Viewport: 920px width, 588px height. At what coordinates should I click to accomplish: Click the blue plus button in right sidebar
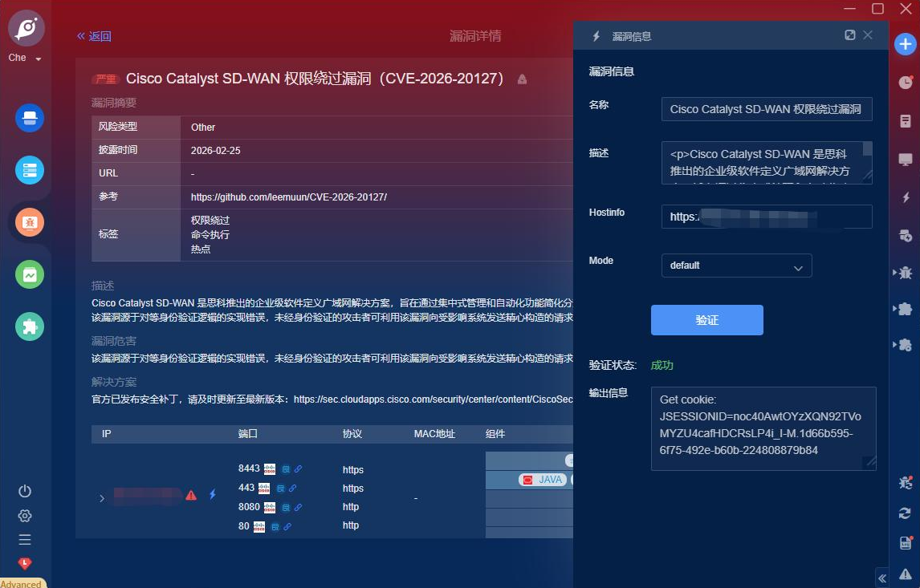point(906,44)
